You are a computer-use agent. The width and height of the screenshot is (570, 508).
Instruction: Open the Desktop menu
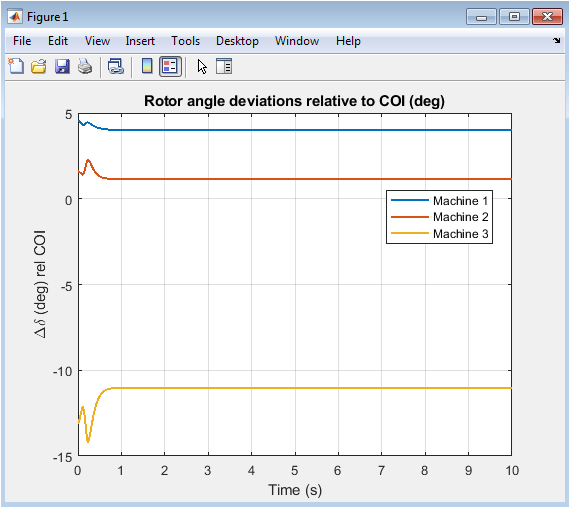(x=237, y=41)
